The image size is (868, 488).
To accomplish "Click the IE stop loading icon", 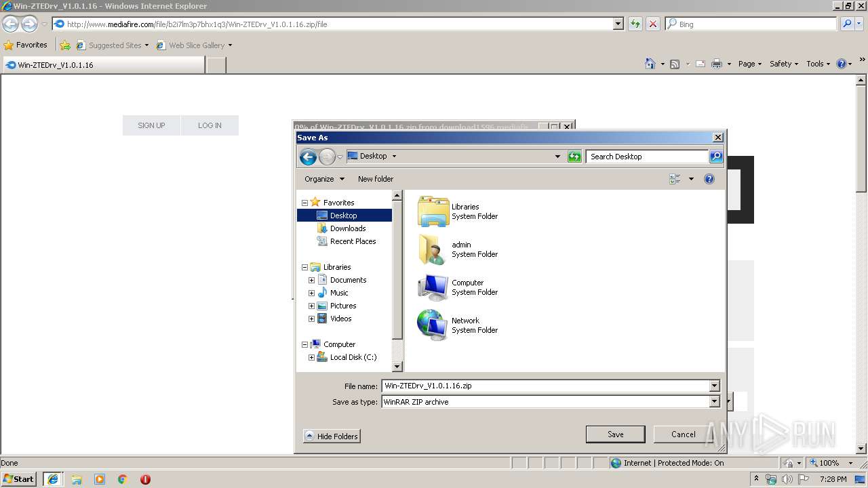I will [x=653, y=24].
